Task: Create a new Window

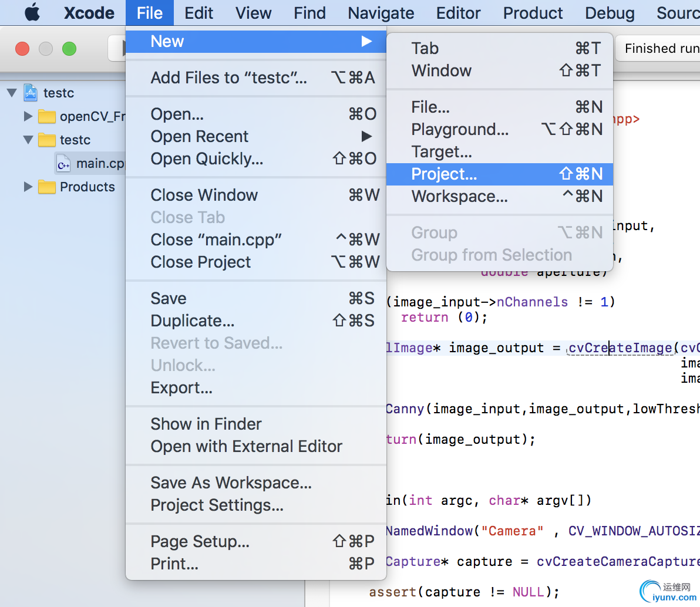Action: 500,70
